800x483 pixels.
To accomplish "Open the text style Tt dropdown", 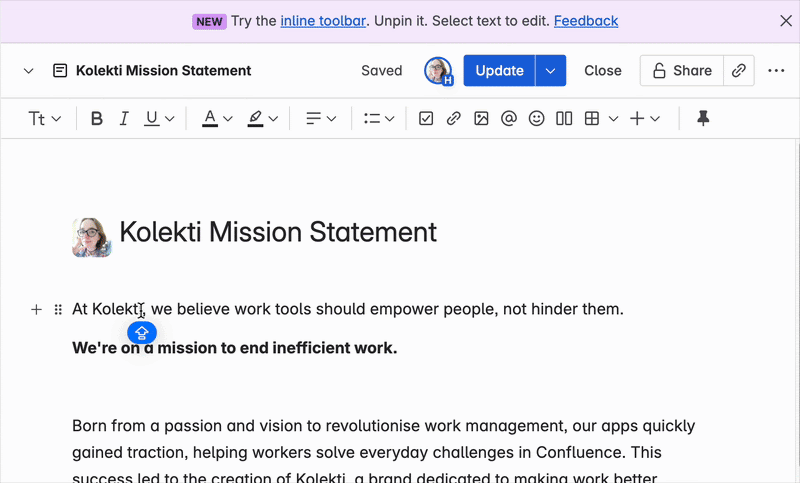I will tap(44, 119).
